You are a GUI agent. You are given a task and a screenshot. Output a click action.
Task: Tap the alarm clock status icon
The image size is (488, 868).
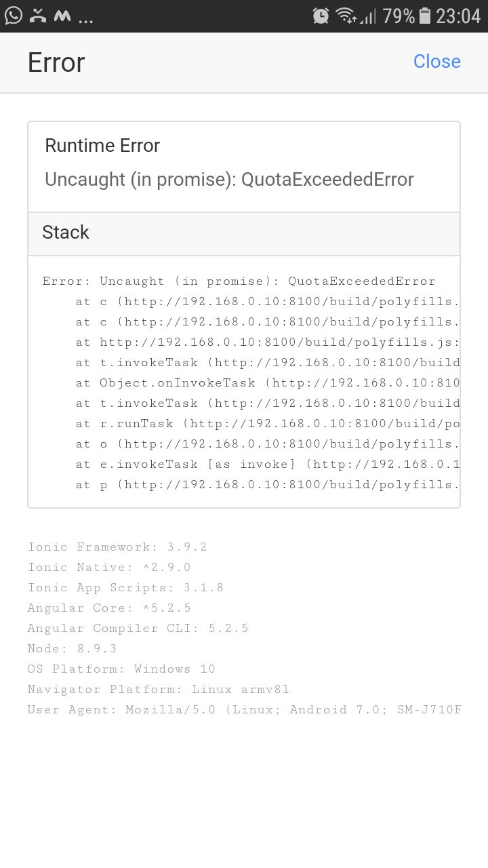click(x=321, y=16)
